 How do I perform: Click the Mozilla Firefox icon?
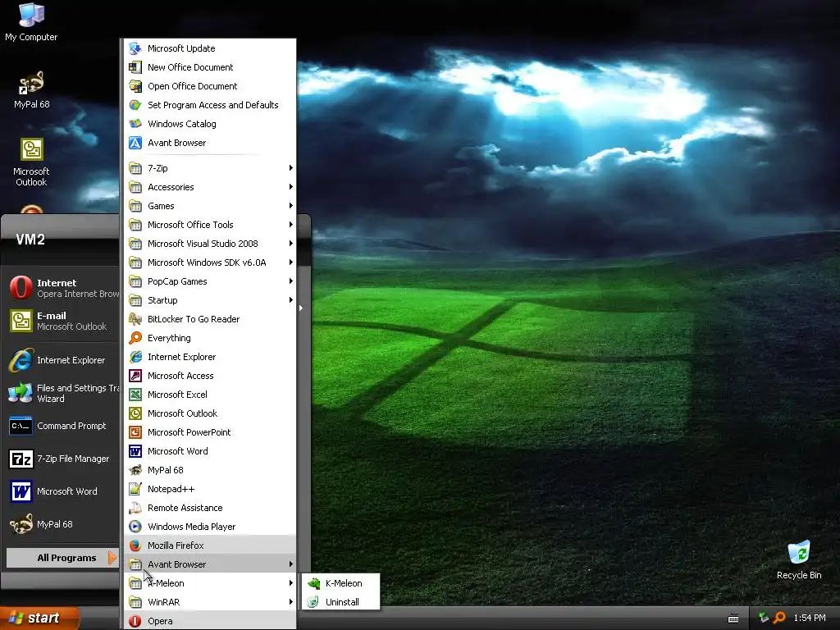(x=135, y=546)
